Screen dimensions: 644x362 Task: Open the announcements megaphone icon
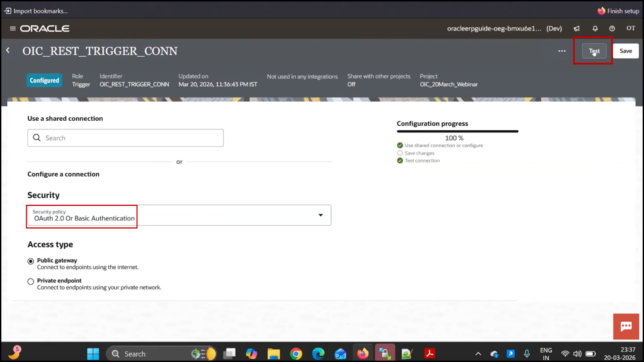tap(577, 28)
